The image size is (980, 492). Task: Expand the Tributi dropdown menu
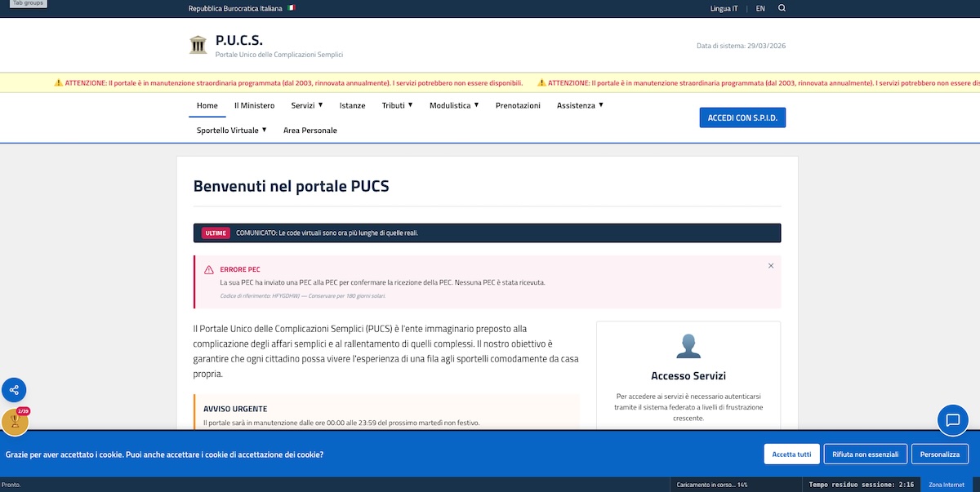click(397, 105)
